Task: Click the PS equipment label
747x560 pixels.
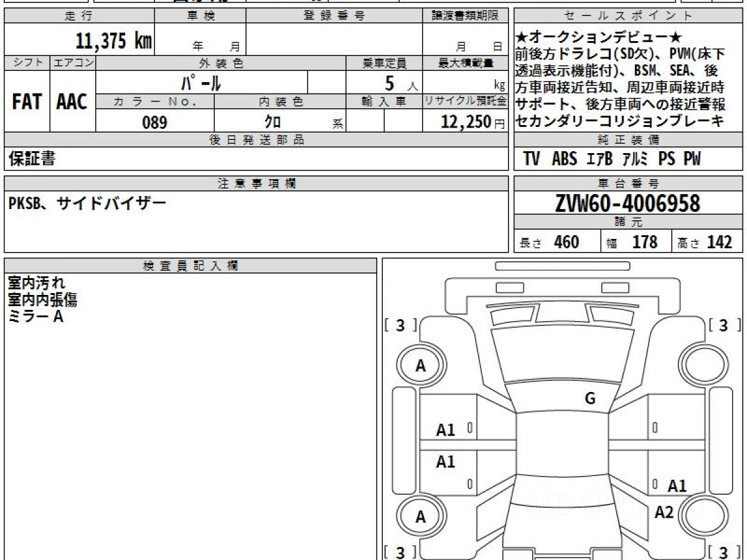Action: 667,159
